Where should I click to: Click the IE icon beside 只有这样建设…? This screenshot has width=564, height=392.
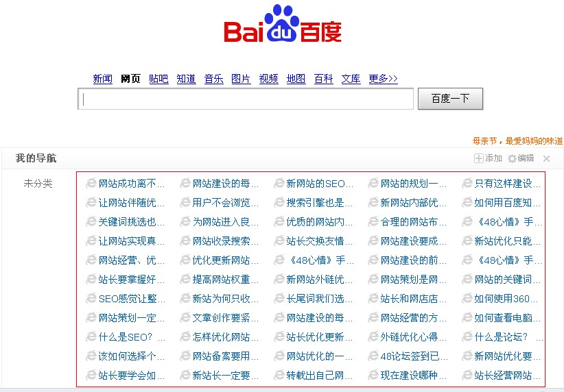click(x=467, y=183)
